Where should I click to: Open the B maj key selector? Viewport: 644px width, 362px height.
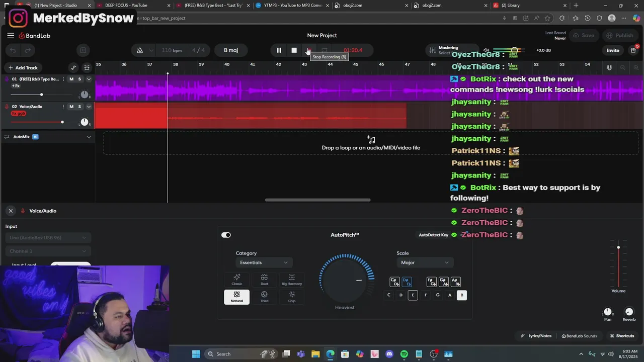click(231, 50)
